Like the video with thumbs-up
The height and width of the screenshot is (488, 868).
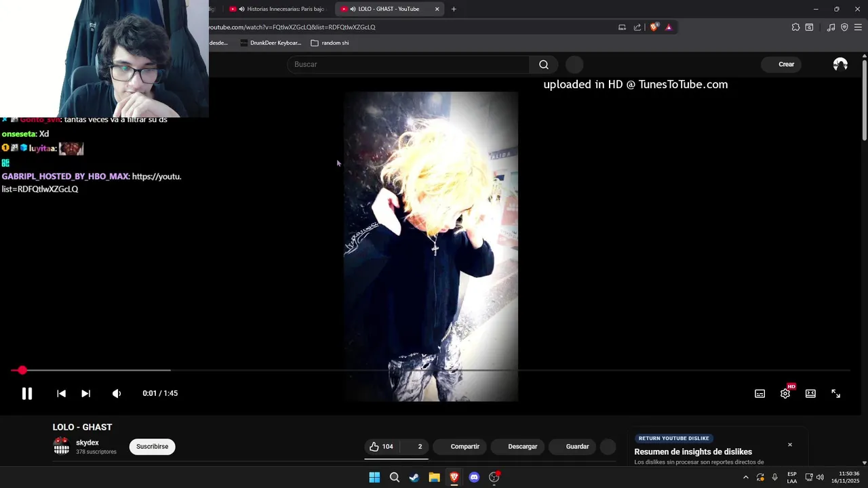click(x=382, y=447)
